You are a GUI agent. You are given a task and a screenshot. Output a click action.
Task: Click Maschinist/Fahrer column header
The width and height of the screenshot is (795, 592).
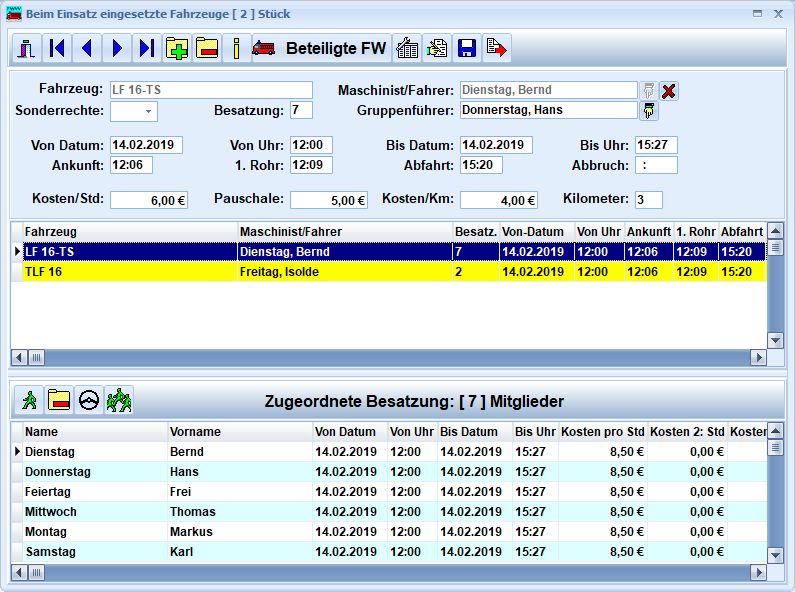(344, 232)
